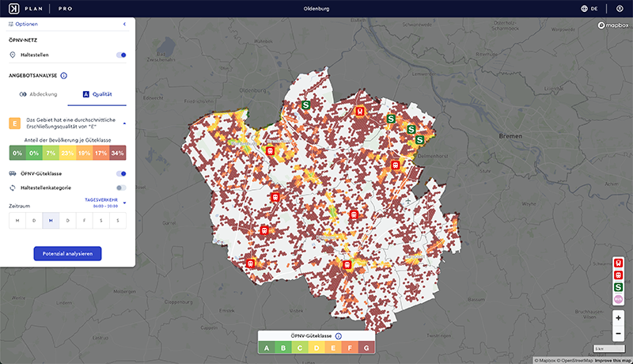Viewport: 633px width, 364px height.
Task: Disable the ÖPNV-Güteklasse layer toggle
Action: (121, 173)
